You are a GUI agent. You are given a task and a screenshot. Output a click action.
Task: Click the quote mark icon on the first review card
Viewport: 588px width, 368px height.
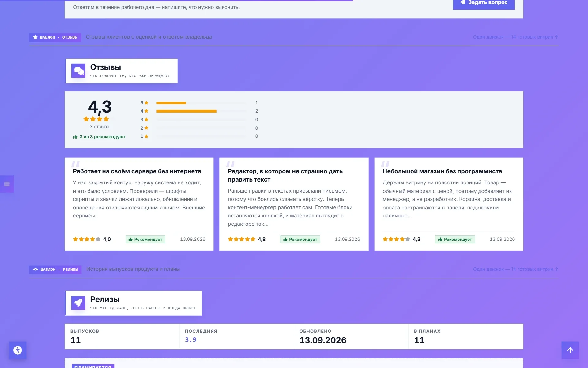[x=75, y=164]
